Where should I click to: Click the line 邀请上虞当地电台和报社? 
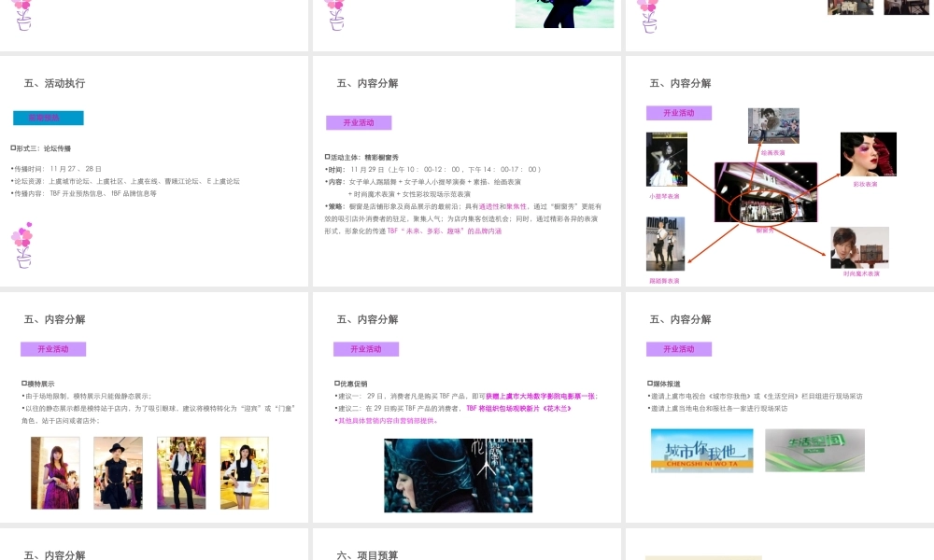pyautogui.click(x=717, y=409)
